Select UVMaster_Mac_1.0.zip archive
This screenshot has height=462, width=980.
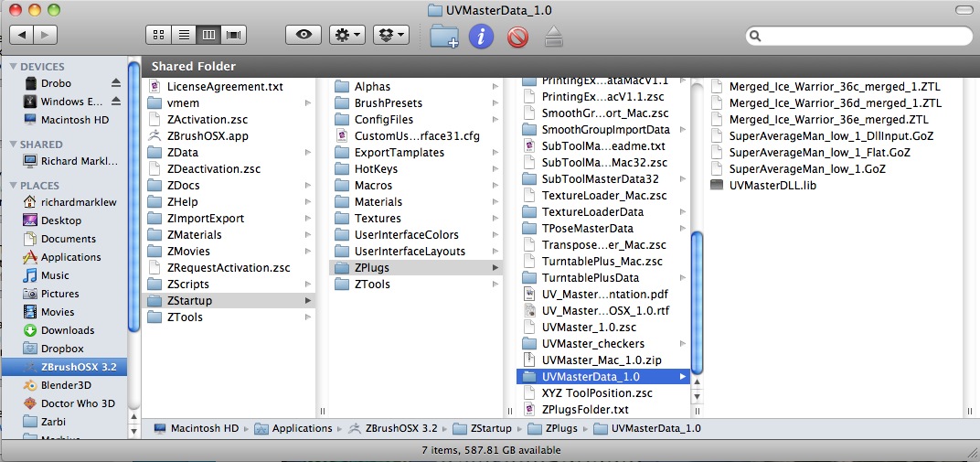(602, 360)
